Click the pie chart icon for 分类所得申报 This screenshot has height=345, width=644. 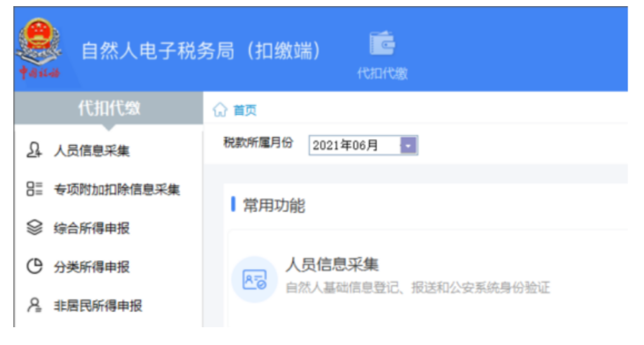[34, 266]
